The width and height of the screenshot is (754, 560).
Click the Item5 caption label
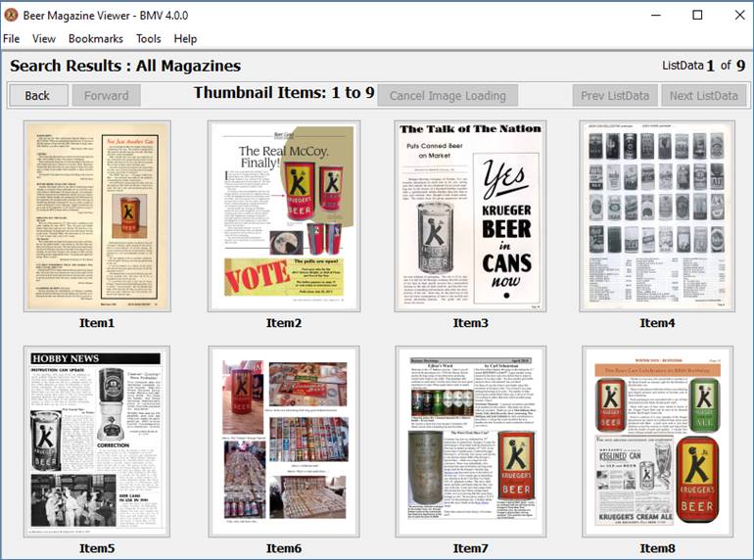[x=97, y=548]
